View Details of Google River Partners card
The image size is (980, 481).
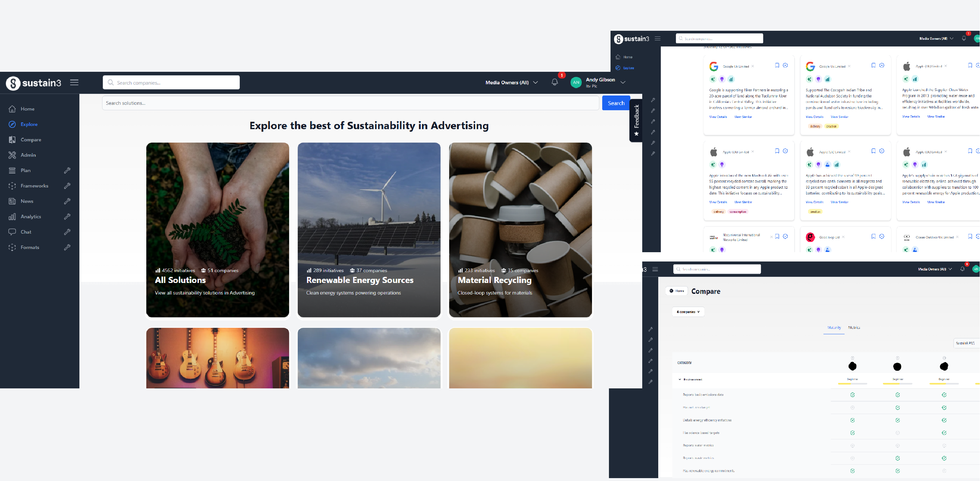[x=718, y=117]
